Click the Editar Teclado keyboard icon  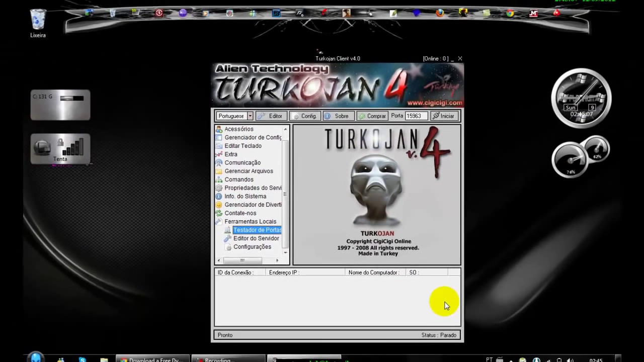click(219, 146)
